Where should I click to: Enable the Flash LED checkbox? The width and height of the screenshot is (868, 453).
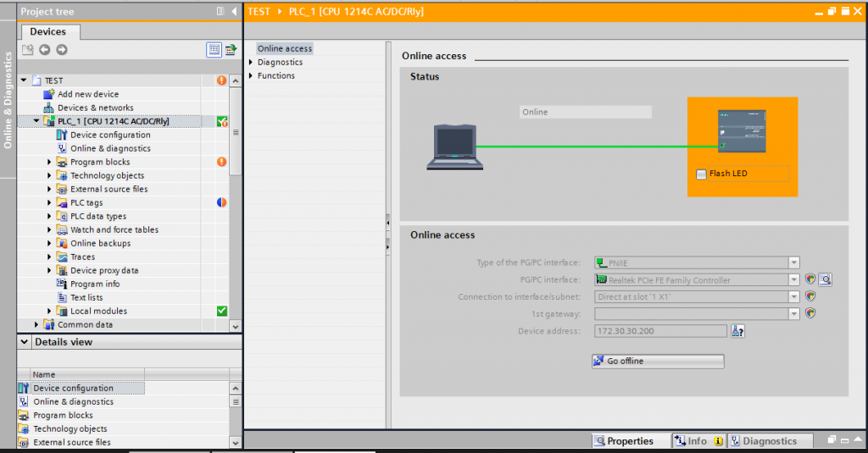[x=701, y=174]
